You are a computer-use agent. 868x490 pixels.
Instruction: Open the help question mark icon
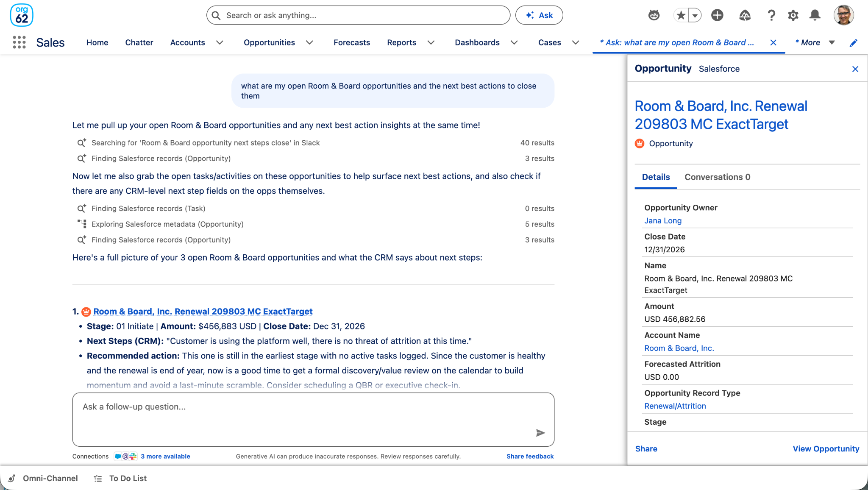(771, 15)
